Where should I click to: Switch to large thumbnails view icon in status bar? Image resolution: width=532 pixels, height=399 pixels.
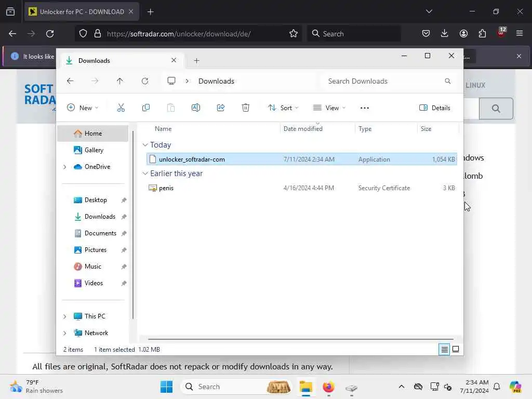[x=456, y=349]
